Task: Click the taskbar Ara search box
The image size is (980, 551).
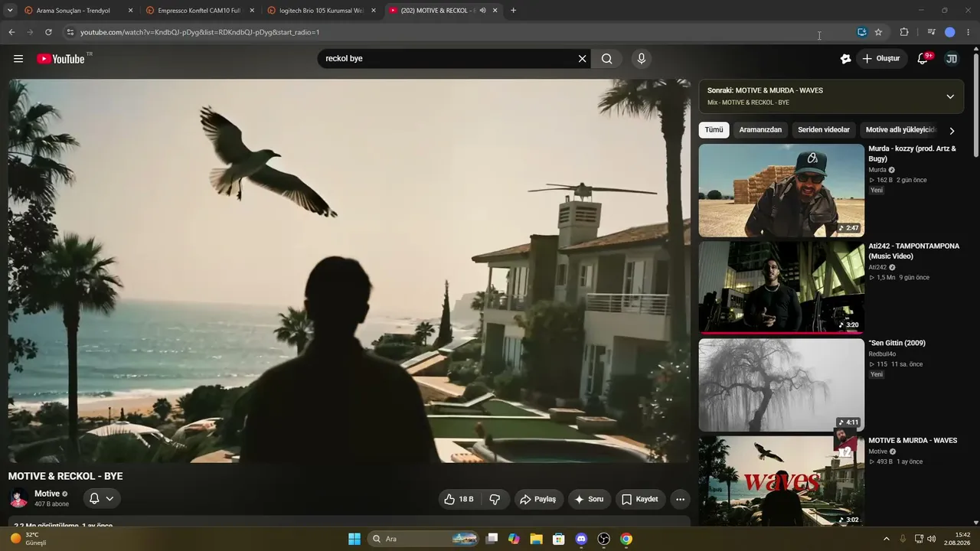Action: pyautogui.click(x=423, y=539)
